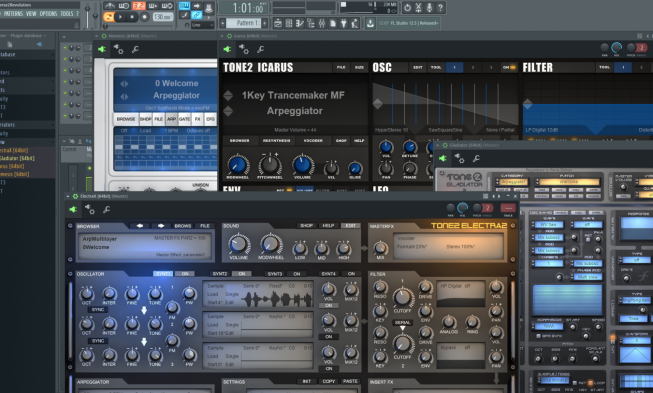Screen dimensions: 653x393
Task: Open Icarus plugin options gear icon
Action: tap(244, 50)
